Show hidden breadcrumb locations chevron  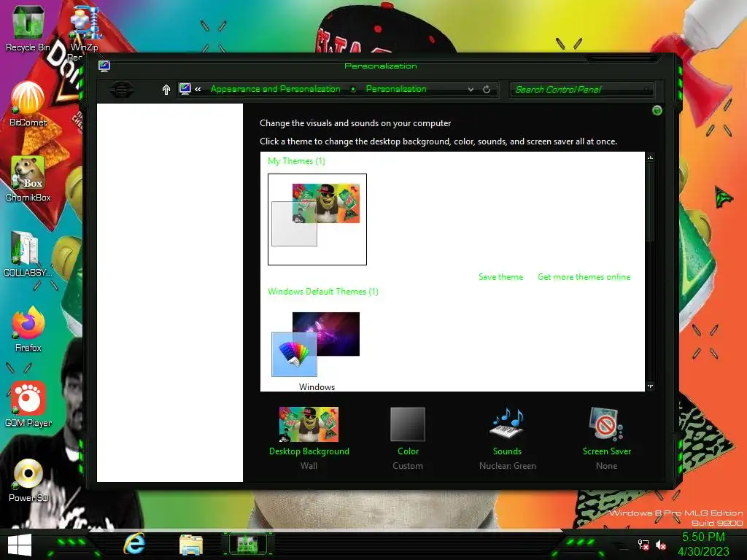[x=198, y=89]
